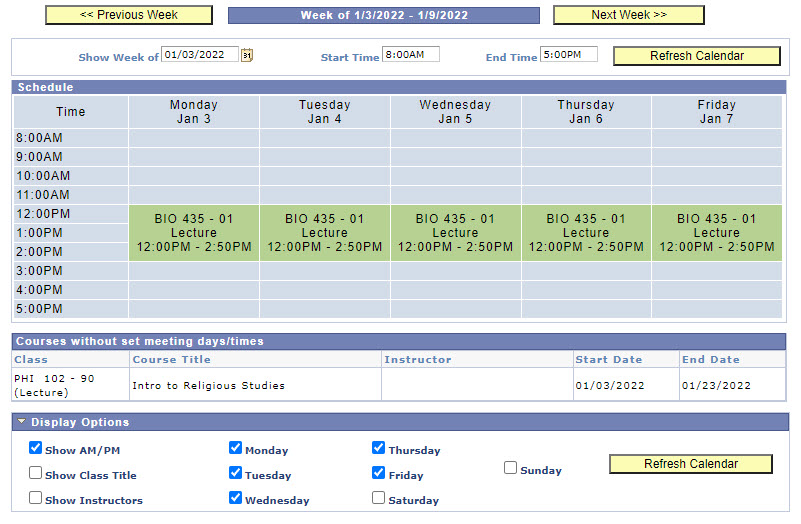This screenshot has width=801, height=524.
Task: Click the 10:00AM time row label
Action: coord(70,176)
